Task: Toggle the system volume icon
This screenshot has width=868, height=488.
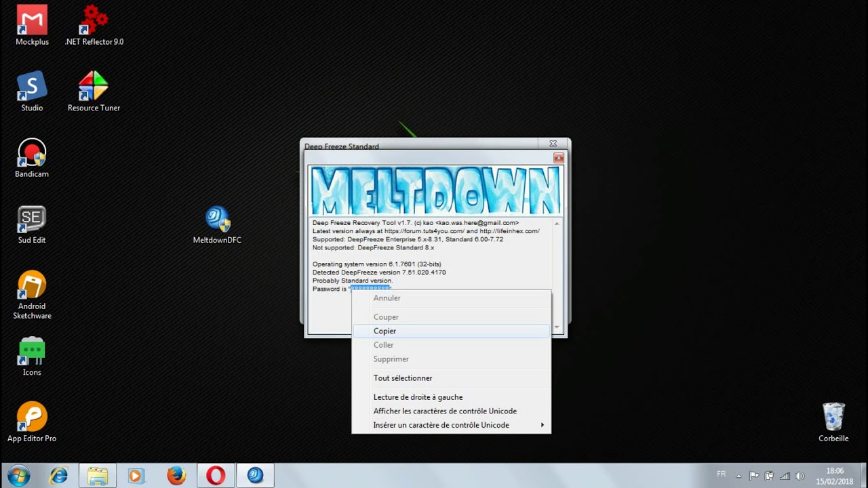Action: coord(800,474)
